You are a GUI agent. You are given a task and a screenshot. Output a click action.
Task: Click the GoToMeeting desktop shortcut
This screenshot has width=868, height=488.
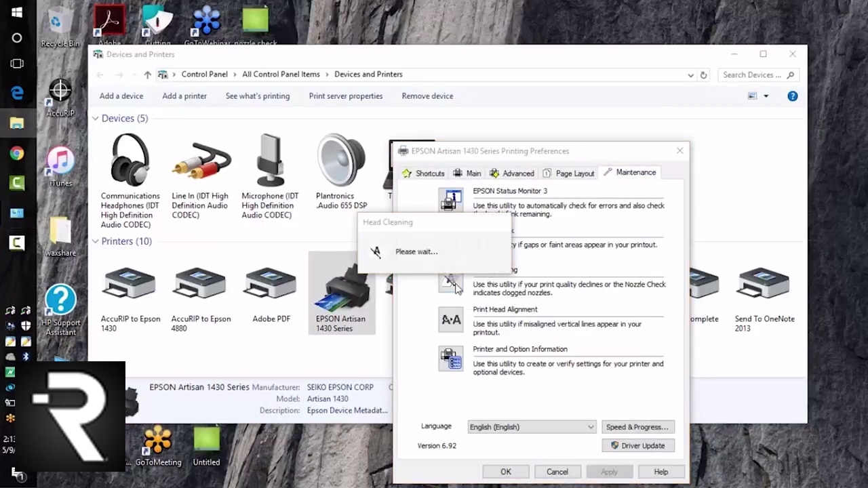point(158,446)
